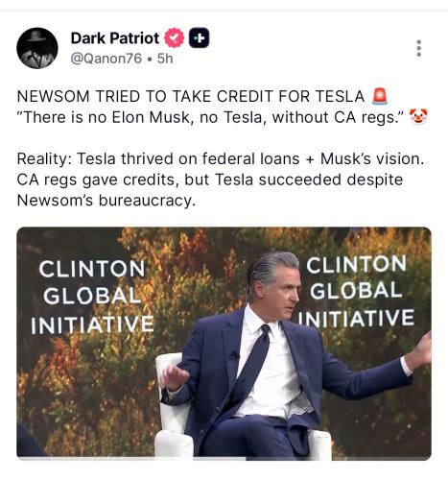Viewport: 448px width, 480px height.
Task: Tap the 5h post timestamp
Action: 165,59
